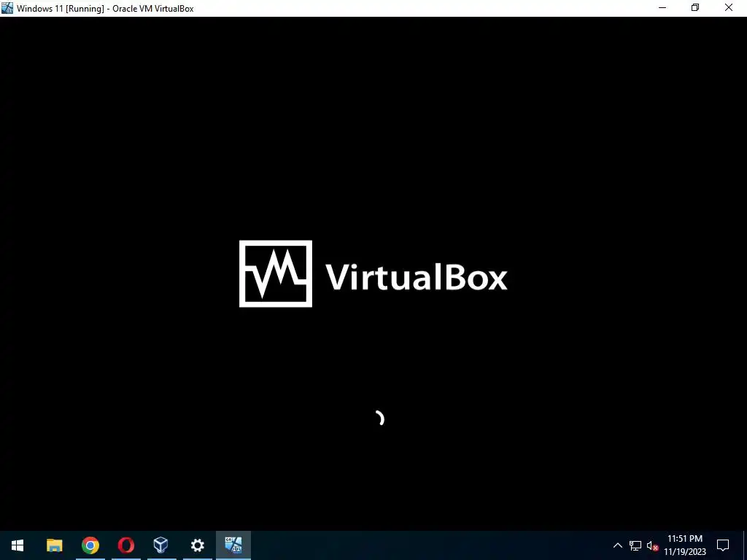Close the Windows 11 VirtualBox window
Screen dimensions: 747x560
tap(729, 8)
